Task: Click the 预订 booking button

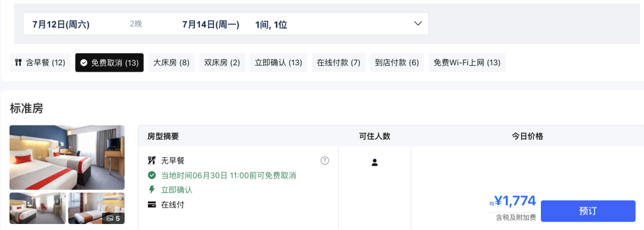Action: point(588,211)
